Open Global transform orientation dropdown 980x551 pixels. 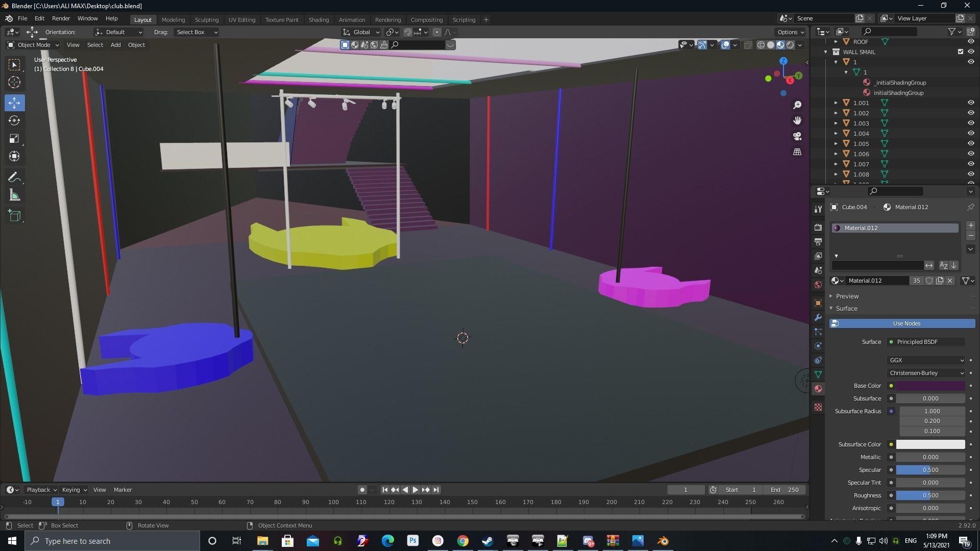(x=361, y=32)
